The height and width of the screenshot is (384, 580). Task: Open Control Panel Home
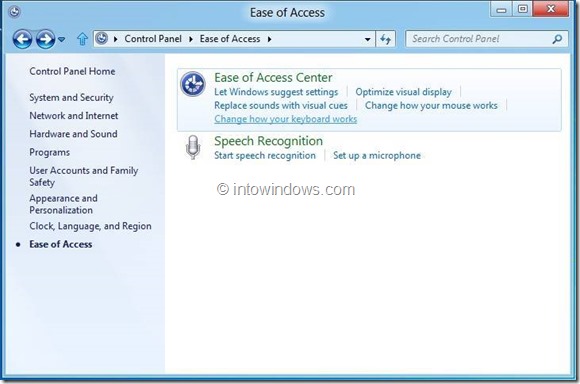coord(72,71)
